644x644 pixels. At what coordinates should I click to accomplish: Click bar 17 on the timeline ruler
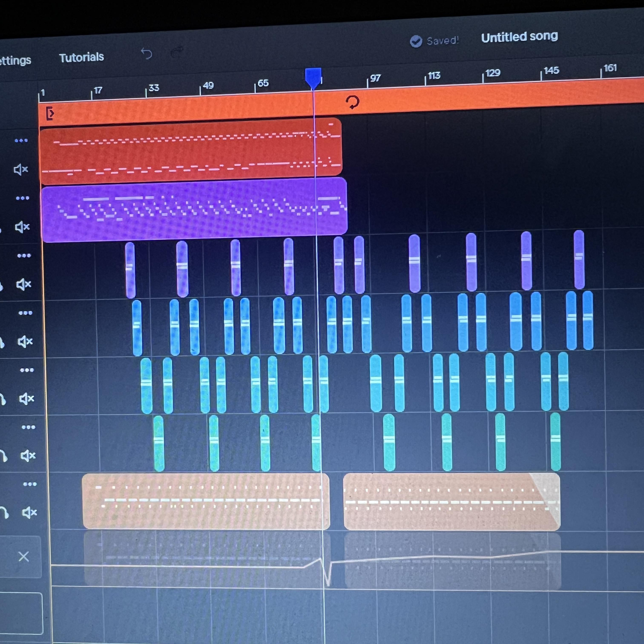98,91
